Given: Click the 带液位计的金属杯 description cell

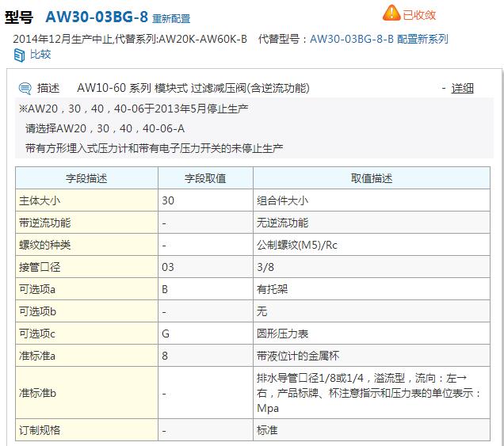Looking at the screenshot, I should coord(372,356).
